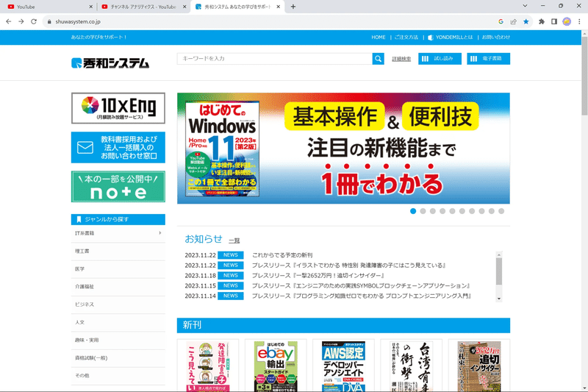Close the first YouTube tab
The width and height of the screenshot is (588, 392).
coord(90,7)
